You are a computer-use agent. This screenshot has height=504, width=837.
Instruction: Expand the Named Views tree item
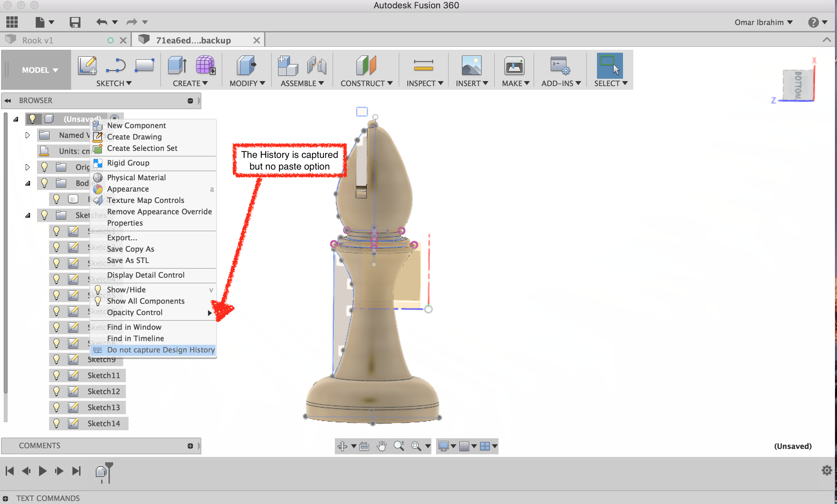point(27,135)
